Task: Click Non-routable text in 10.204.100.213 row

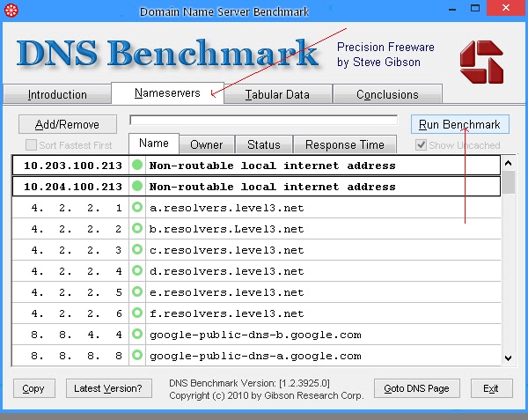Action: pos(272,187)
